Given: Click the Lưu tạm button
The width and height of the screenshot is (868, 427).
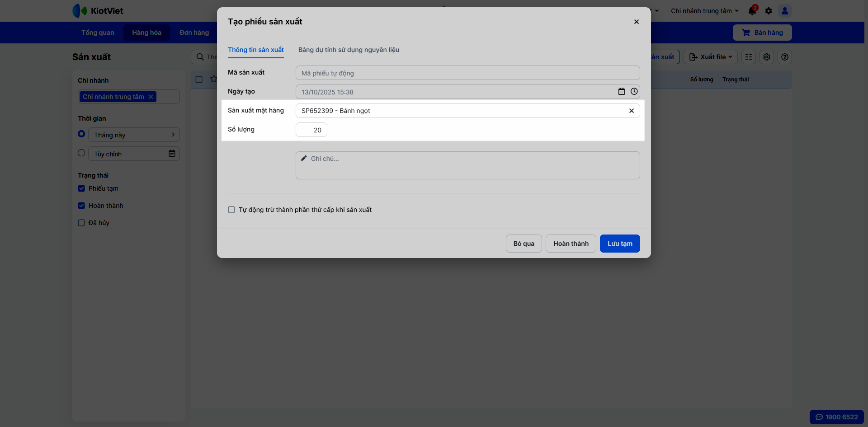Looking at the screenshot, I should tap(620, 244).
